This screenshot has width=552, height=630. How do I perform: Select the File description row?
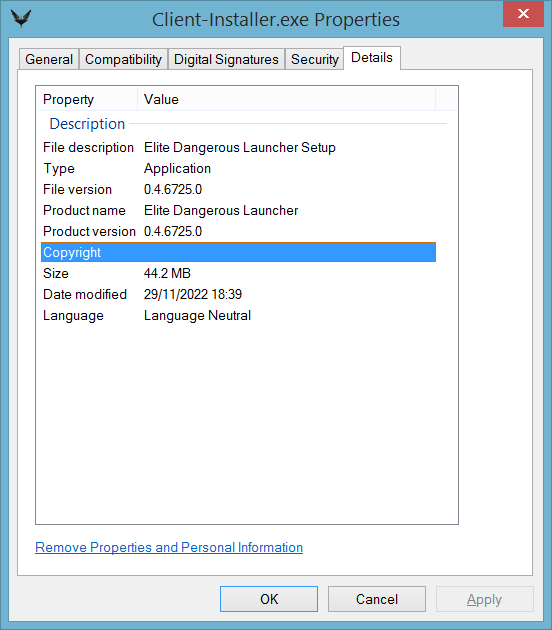coord(238,147)
